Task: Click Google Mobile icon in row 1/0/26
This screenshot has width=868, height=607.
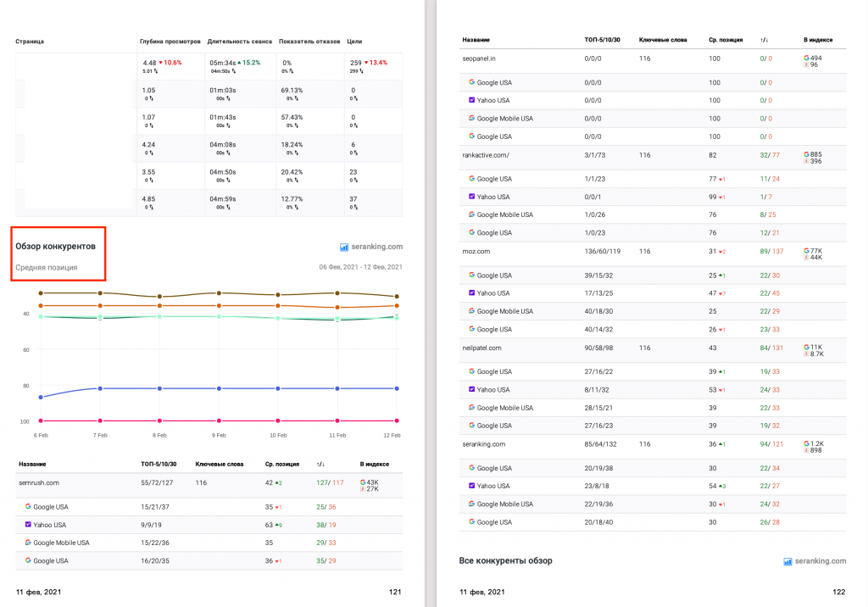Action: click(471, 214)
